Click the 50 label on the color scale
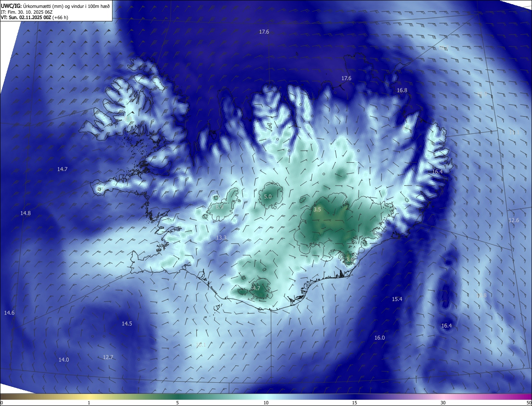This screenshot has width=532, height=406. 529,403
